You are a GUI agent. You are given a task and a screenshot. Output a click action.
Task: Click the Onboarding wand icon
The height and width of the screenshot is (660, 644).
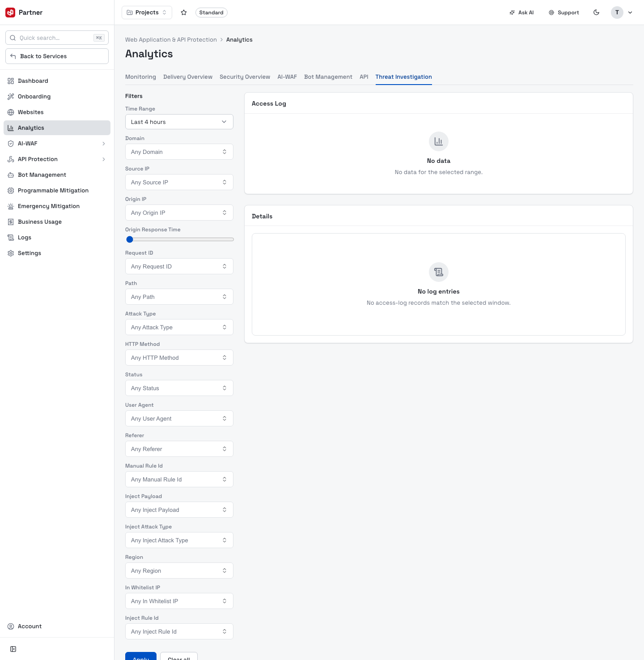11,97
